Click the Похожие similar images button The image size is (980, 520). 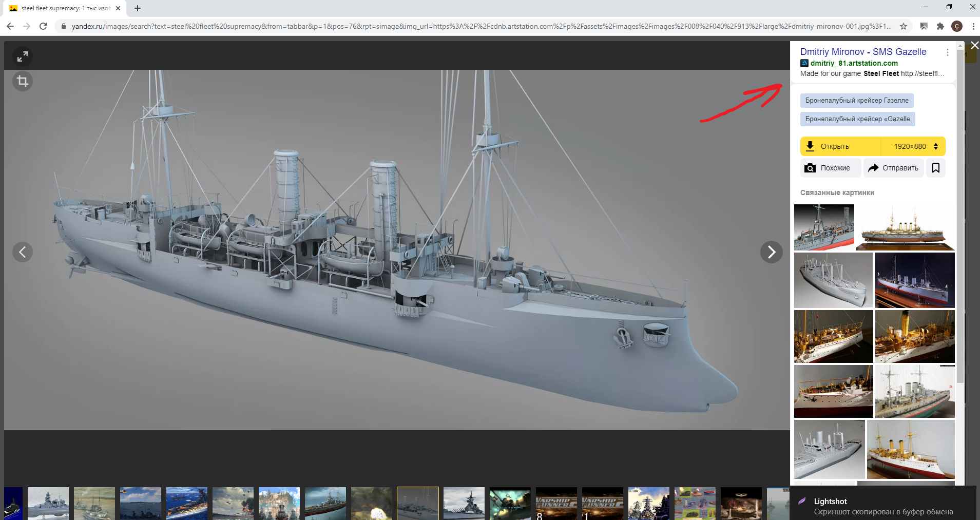(829, 168)
